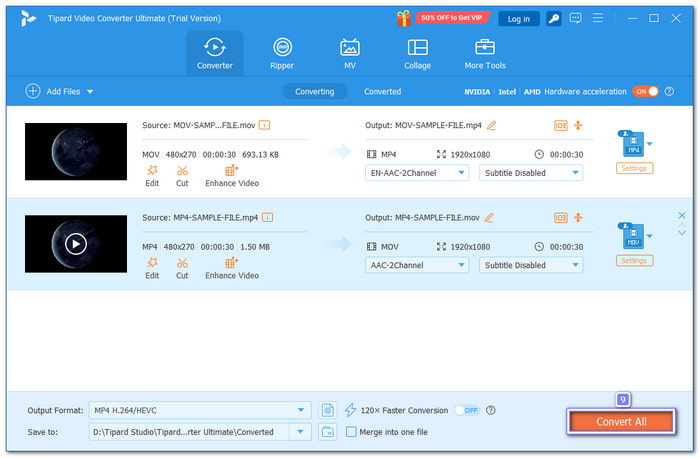Open the Ripper module
The width and height of the screenshot is (700, 458).
[283, 53]
